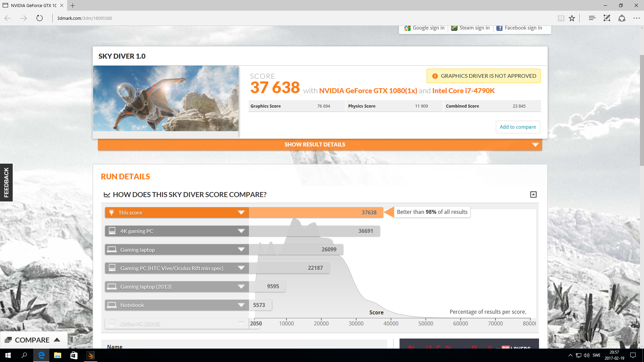Open the Feedback side tab

coord(6,182)
